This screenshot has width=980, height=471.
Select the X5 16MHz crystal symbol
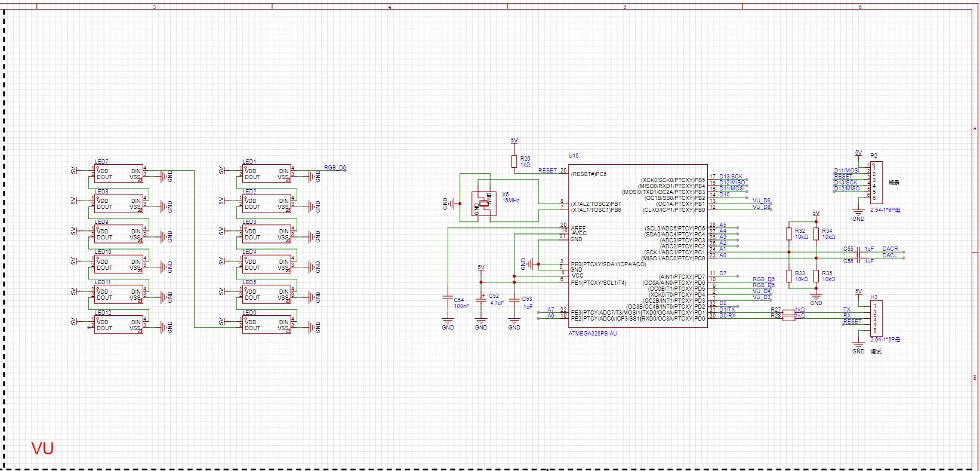click(x=483, y=203)
